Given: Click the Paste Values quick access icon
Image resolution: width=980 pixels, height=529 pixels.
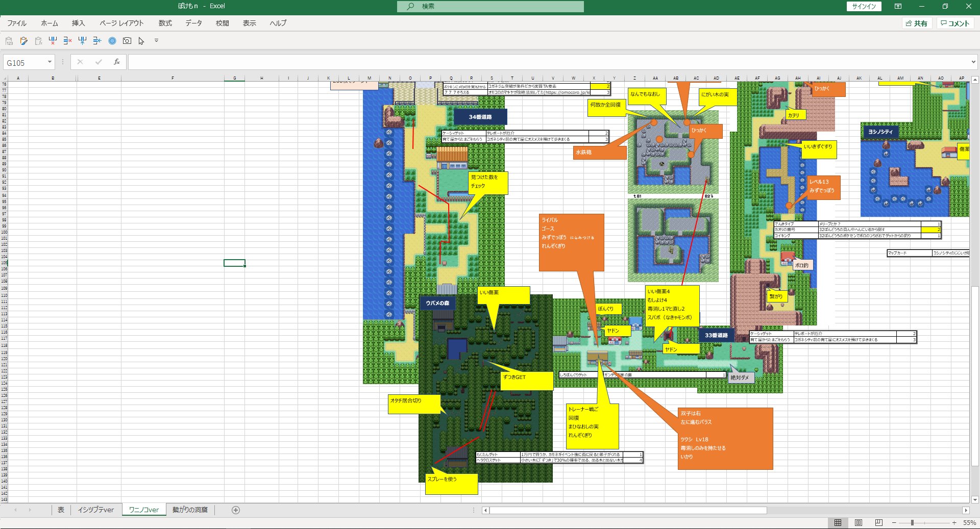Looking at the screenshot, I should [x=9, y=41].
